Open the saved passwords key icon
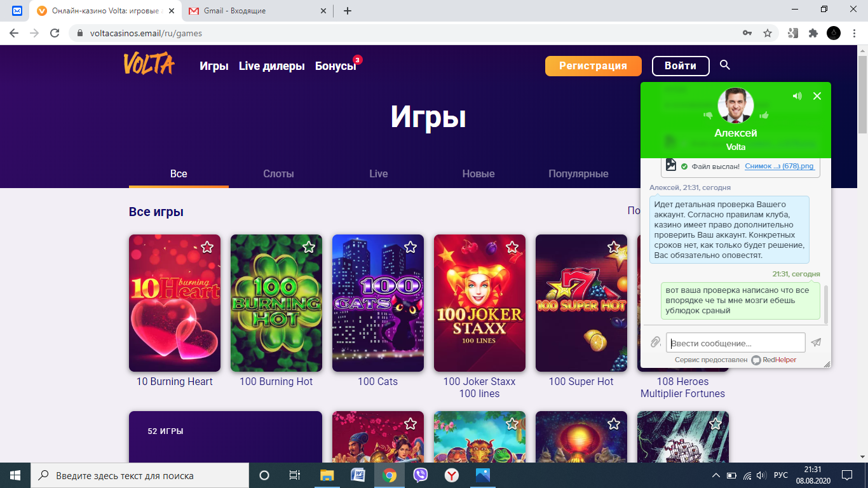 pyautogui.click(x=747, y=33)
